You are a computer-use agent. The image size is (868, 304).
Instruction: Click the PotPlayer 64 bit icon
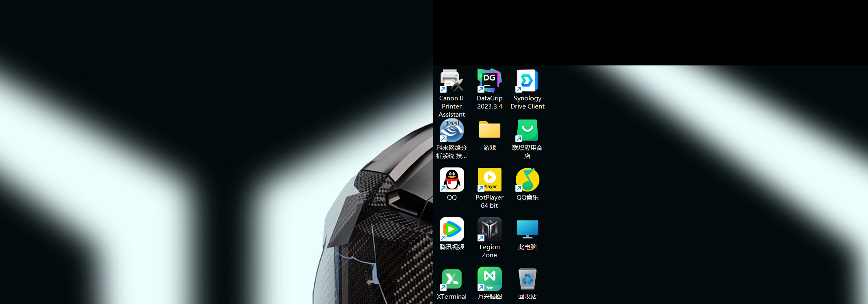489,180
